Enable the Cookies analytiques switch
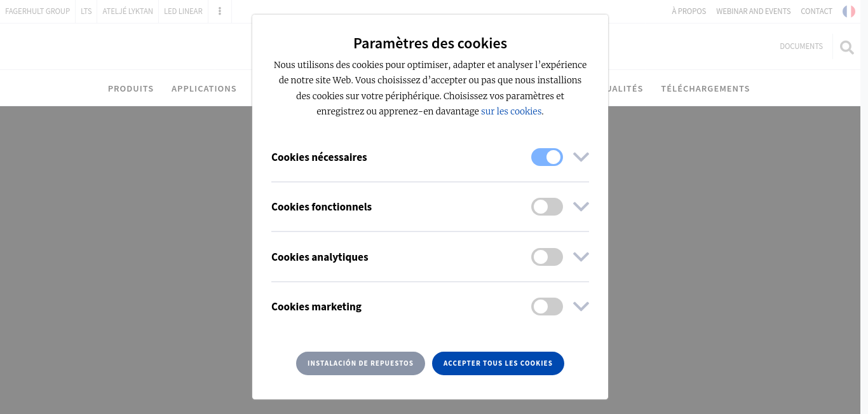 [x=547, y=257]
